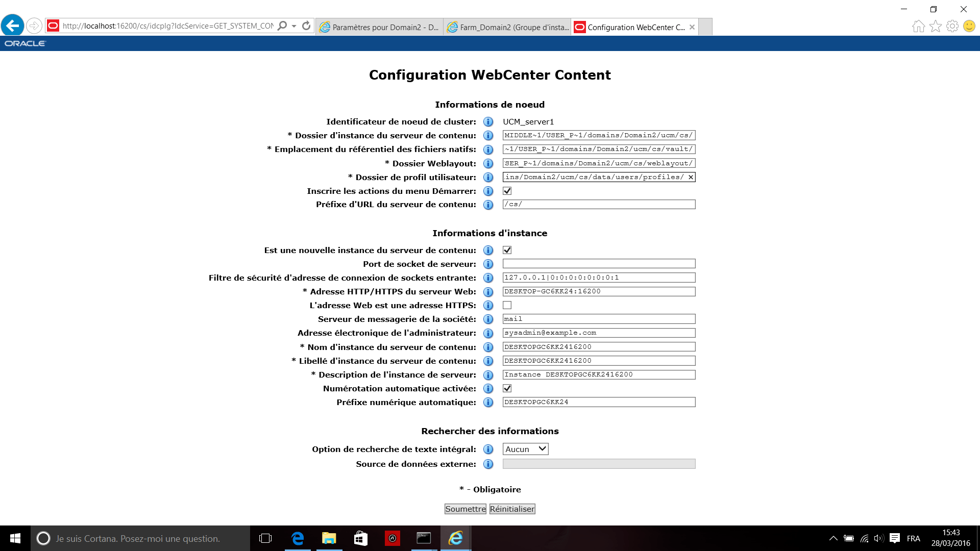This screenshot has width=980, height=551.
Task: Click info icon next to Préfixe numérique automatique
Action: pos(488,403)
